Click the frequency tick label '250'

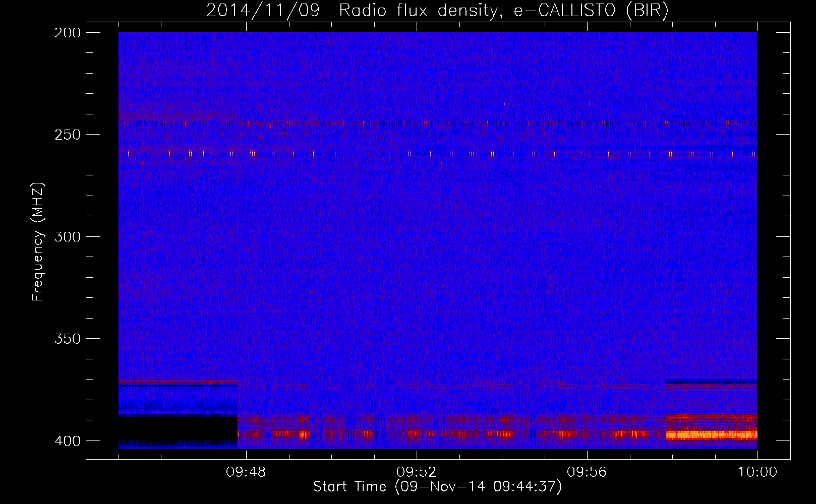tap(68, 135)
